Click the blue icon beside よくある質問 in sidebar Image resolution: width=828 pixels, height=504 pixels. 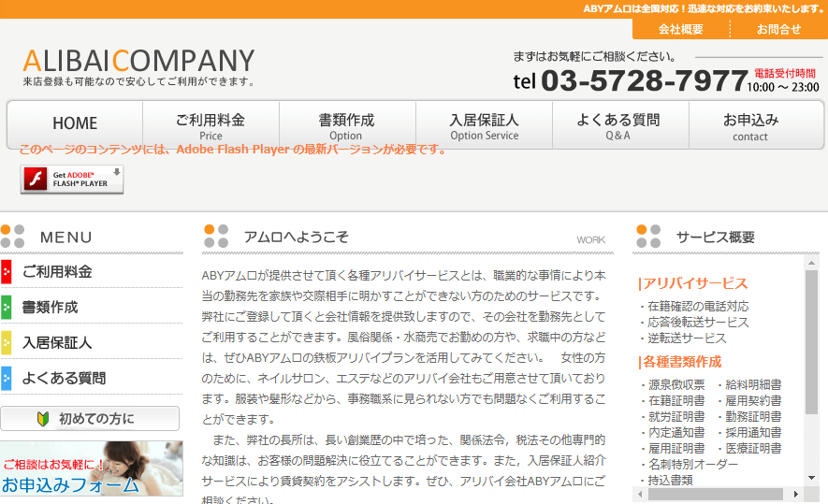pyautogui.click(x=7, y=379)
